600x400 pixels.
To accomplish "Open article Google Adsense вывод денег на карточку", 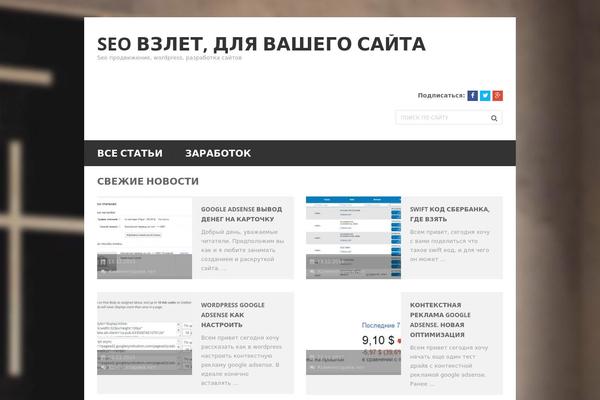I will pos(242,214).
